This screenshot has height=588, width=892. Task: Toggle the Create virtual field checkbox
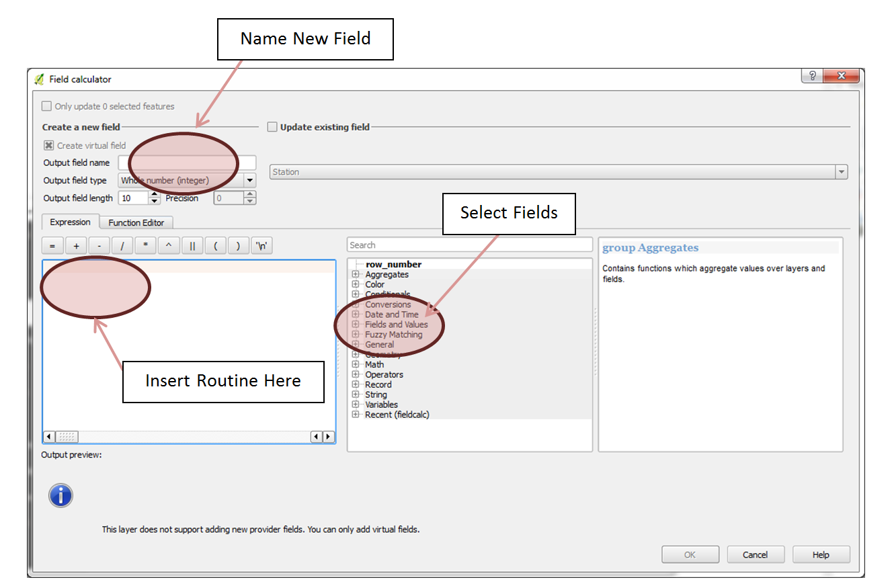[48, 145]
